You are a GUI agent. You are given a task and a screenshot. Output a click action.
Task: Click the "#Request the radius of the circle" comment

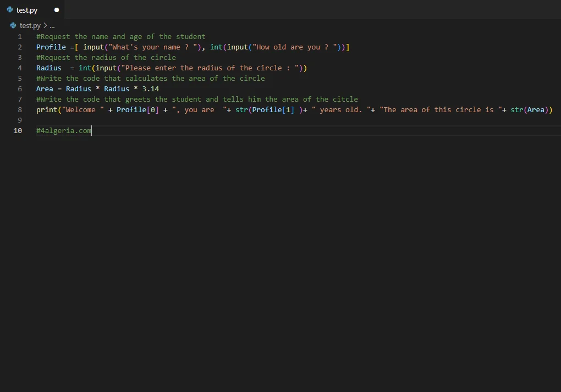[106, 58]
